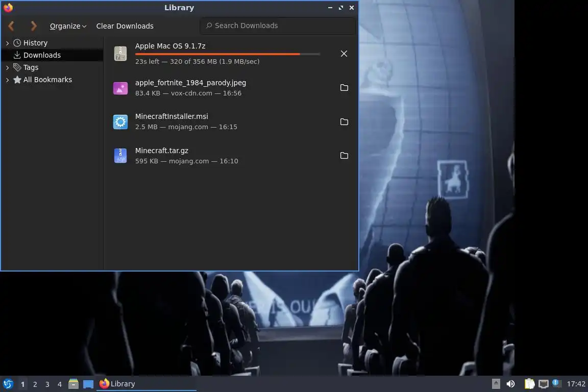The image size is (588, 392).
Task: Click the '2.5 MB — mojang.com — 16:15' details
Action: [x=186, y=127]
